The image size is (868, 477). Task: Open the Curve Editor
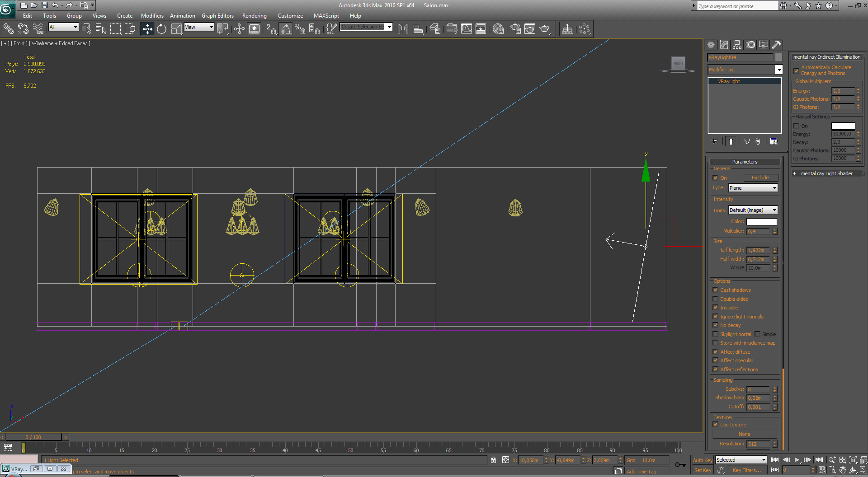point(466,29)
